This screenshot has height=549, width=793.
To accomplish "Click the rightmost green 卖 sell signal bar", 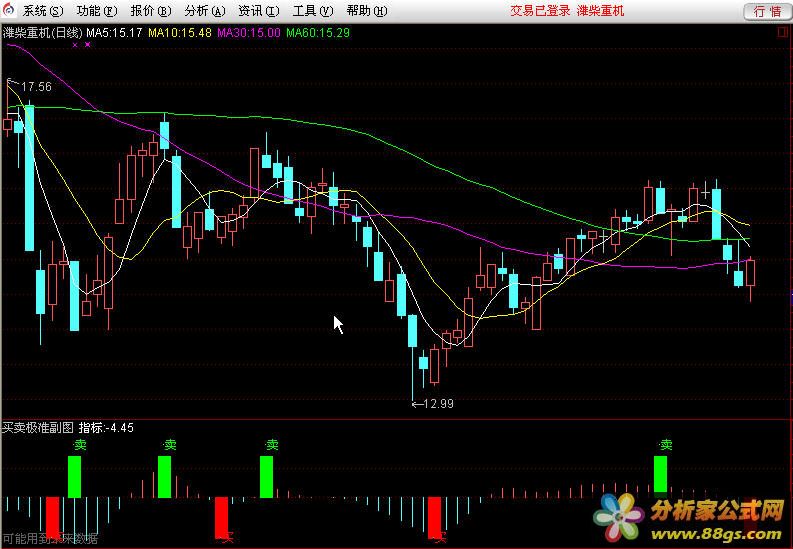I will [x=660, y=474].
